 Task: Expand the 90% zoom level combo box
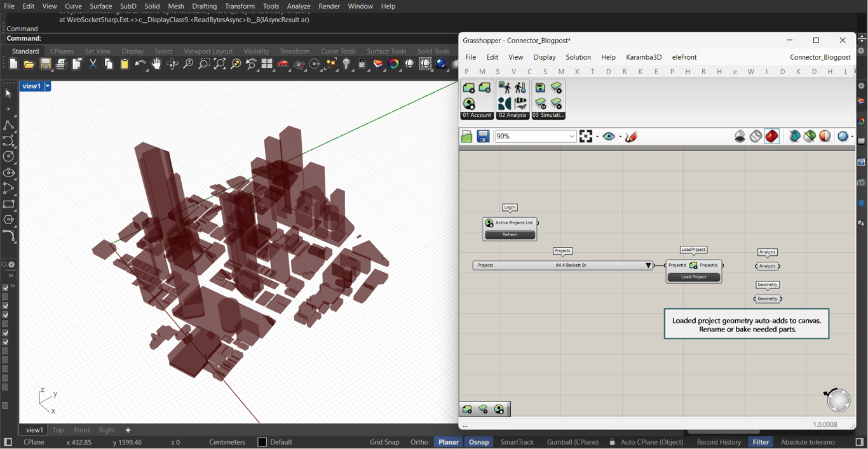[571, 137]
